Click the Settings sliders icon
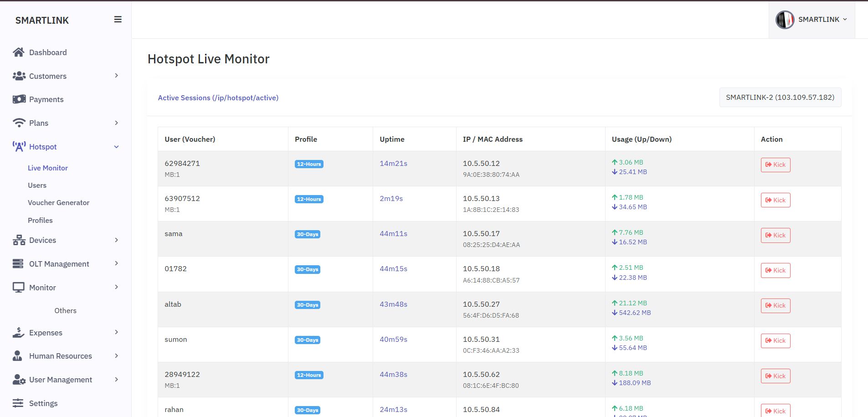The height and width of the screenshot is (417, 868). [18, 403]
